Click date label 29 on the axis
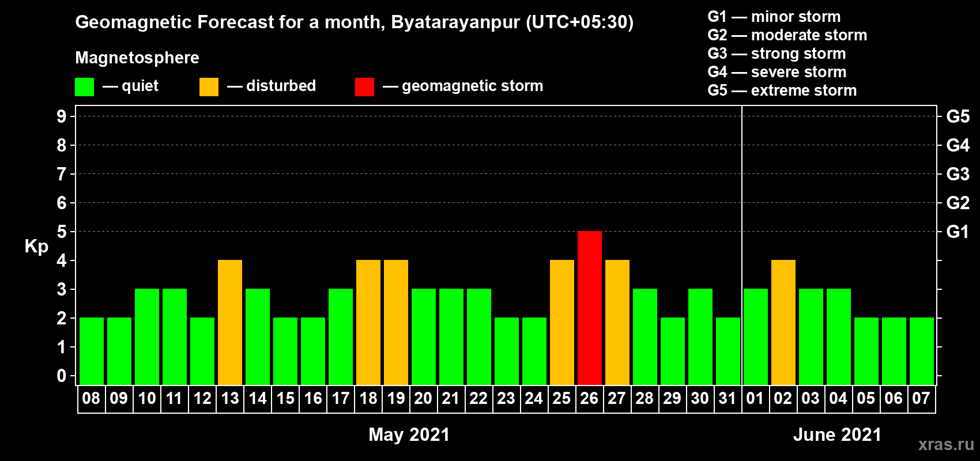The height and width of the screenshot is (461, 980). coord(672,398)
